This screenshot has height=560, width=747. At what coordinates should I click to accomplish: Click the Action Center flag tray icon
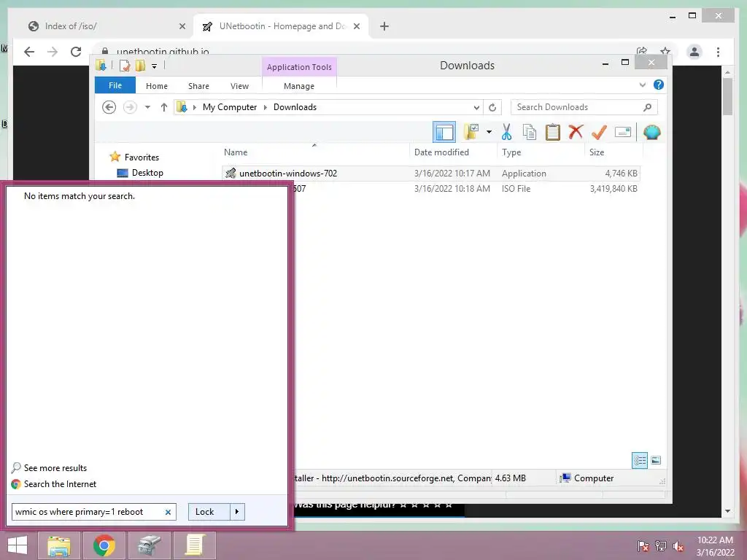(x=643, y=545)
